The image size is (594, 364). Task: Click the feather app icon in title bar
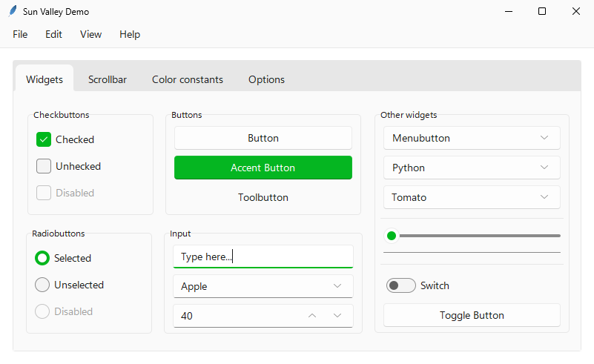13,11
